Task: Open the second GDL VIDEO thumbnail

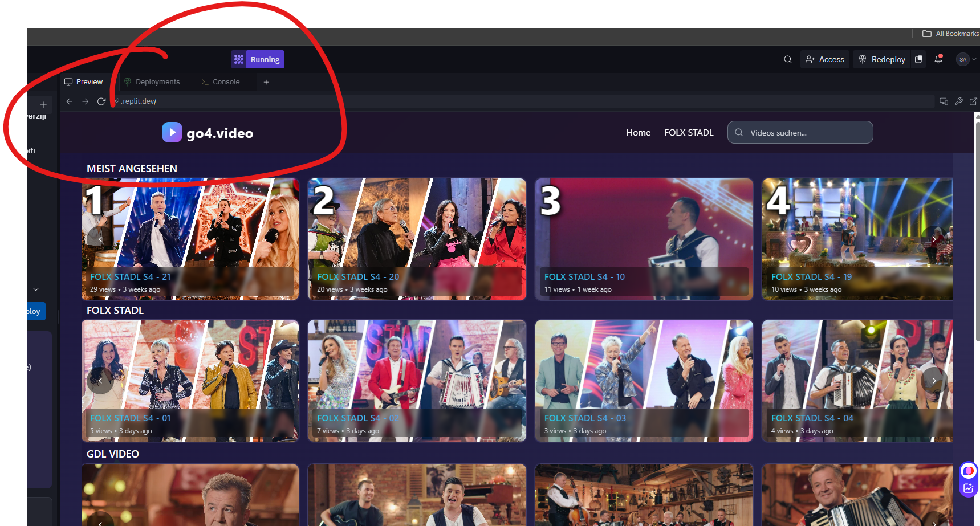Action: click(x=417, y=495)
